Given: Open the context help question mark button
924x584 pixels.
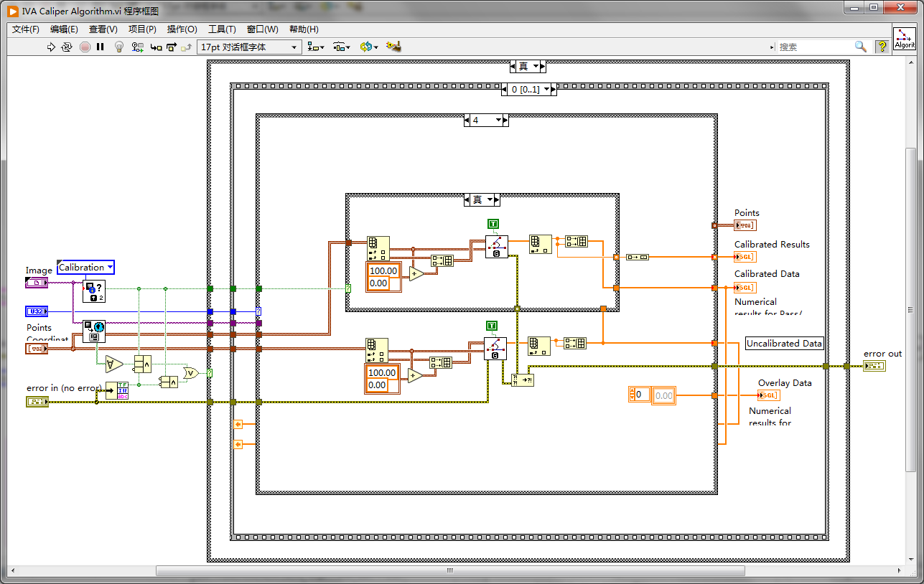Looking at the screenshot, I should [882, 47].
